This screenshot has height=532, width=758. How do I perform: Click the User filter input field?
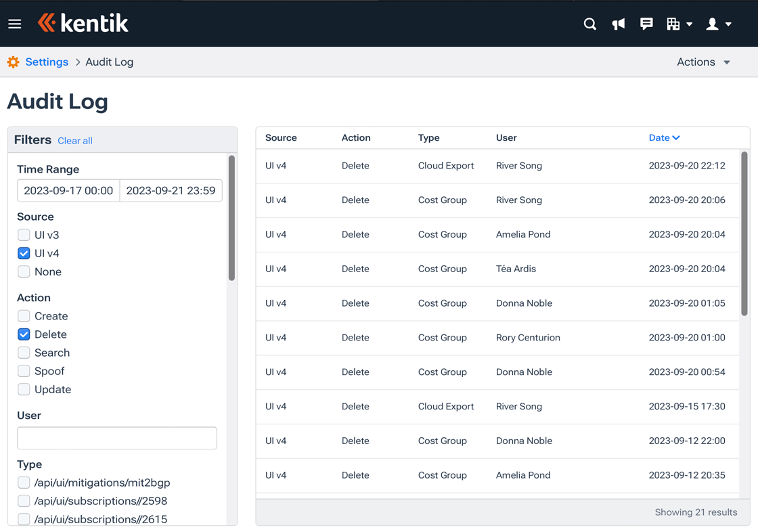[x=116, y=438]
